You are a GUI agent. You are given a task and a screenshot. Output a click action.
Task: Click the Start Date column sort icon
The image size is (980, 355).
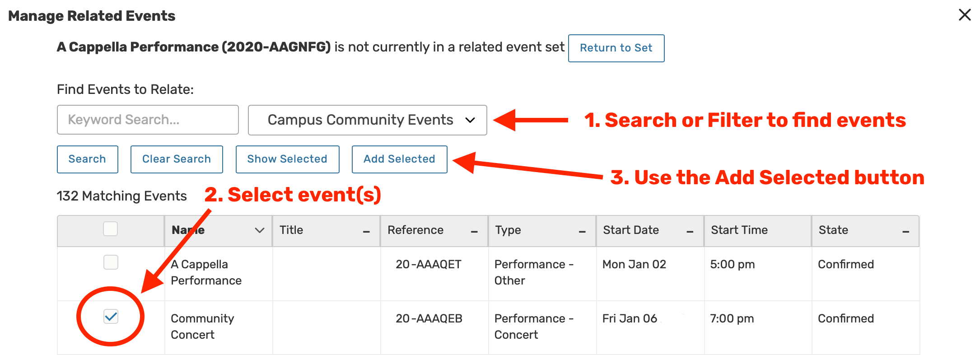pyautogui.click(x=690, y=232)
